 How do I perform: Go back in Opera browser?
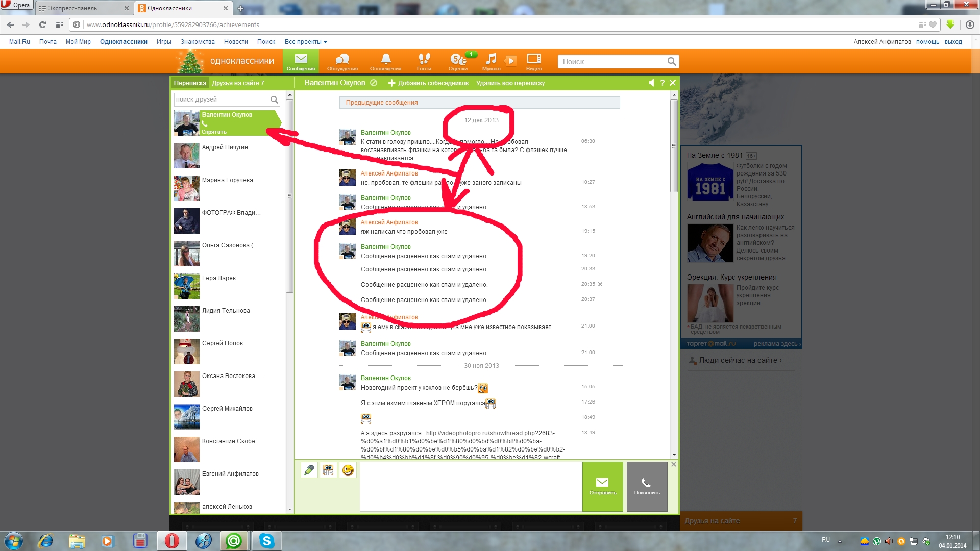10,24
